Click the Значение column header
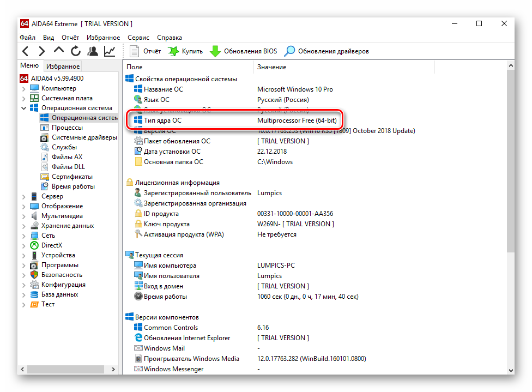This screenshot has width=532, height=392. point(271,67)
